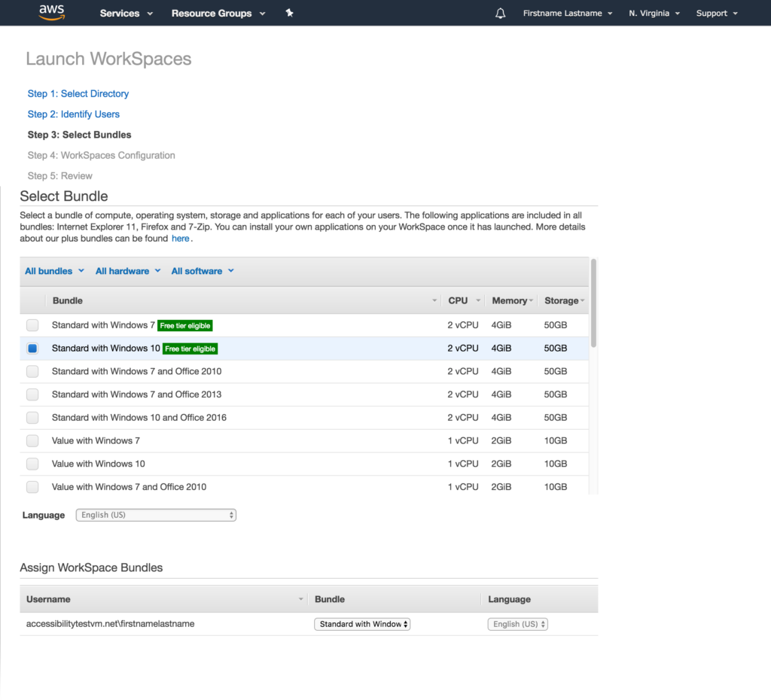The image size is (771, 700).
Task: Sort by Bundle column arrow
Action: tap(434, 300)
